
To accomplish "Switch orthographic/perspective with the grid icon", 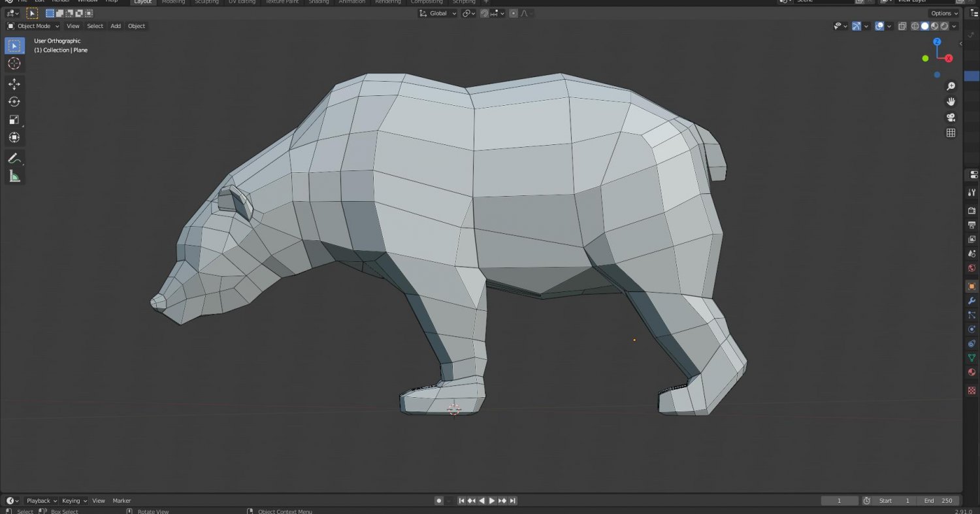I will [x=951, y=133].
